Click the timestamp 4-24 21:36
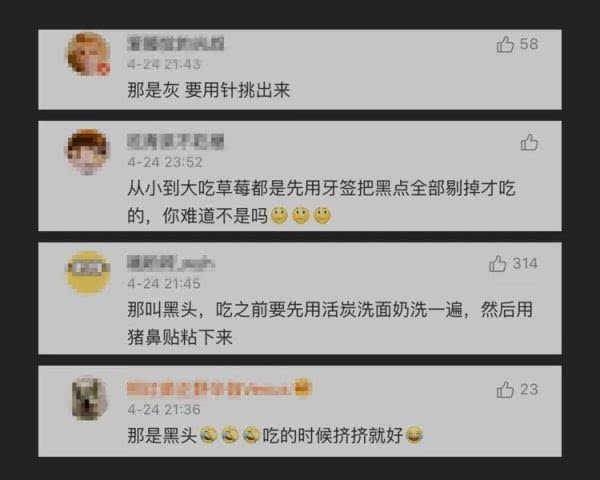 [164, 410]
